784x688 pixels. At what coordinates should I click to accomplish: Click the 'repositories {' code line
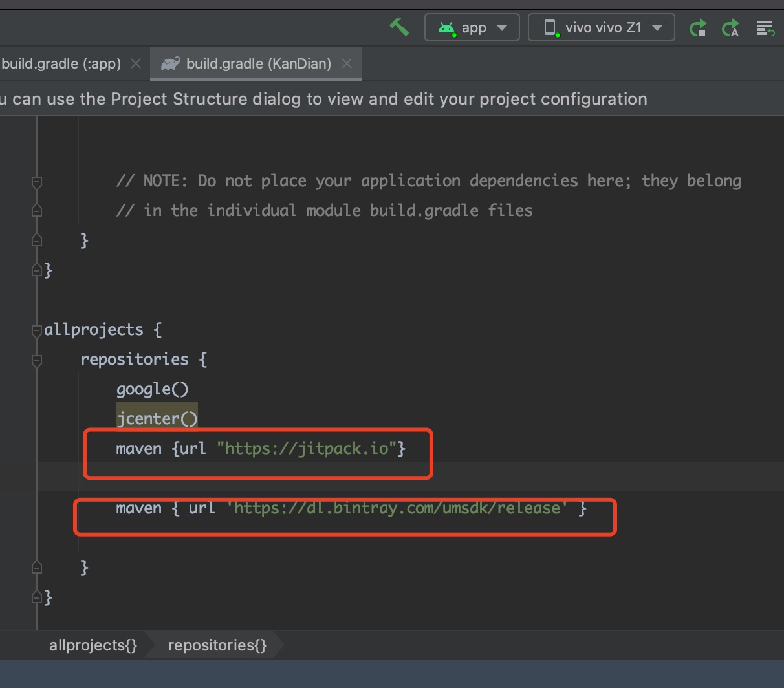point(144,360)
